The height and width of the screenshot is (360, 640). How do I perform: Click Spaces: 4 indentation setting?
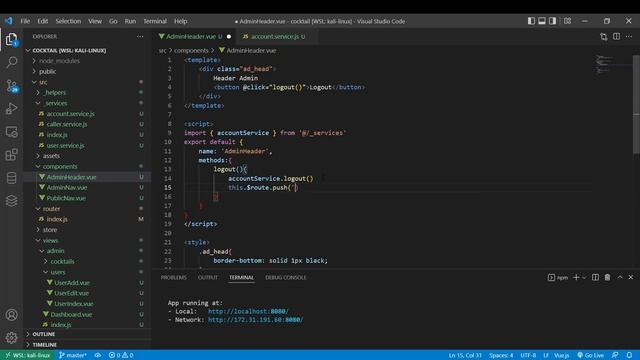point(501,355)
